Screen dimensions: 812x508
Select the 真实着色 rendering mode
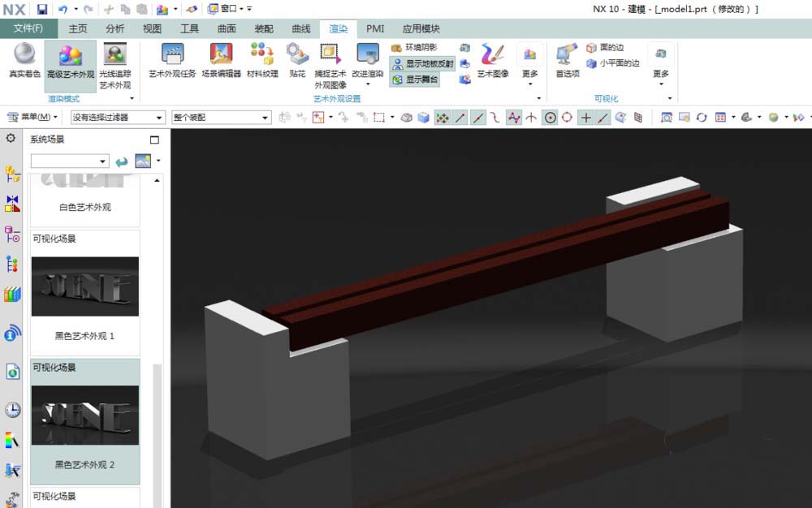[24, 65]
